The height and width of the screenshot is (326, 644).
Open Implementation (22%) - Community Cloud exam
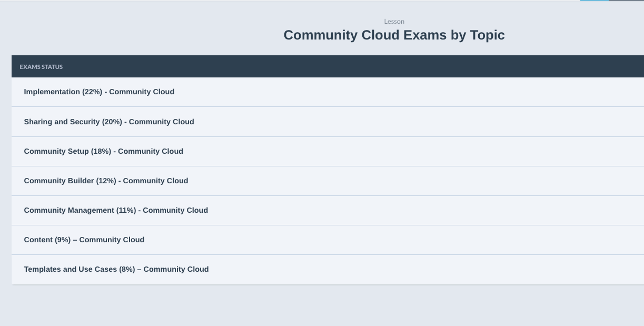pos(99,92)
